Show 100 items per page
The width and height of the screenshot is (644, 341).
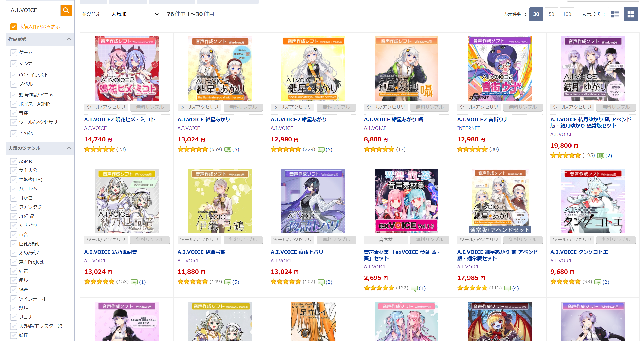567,14
